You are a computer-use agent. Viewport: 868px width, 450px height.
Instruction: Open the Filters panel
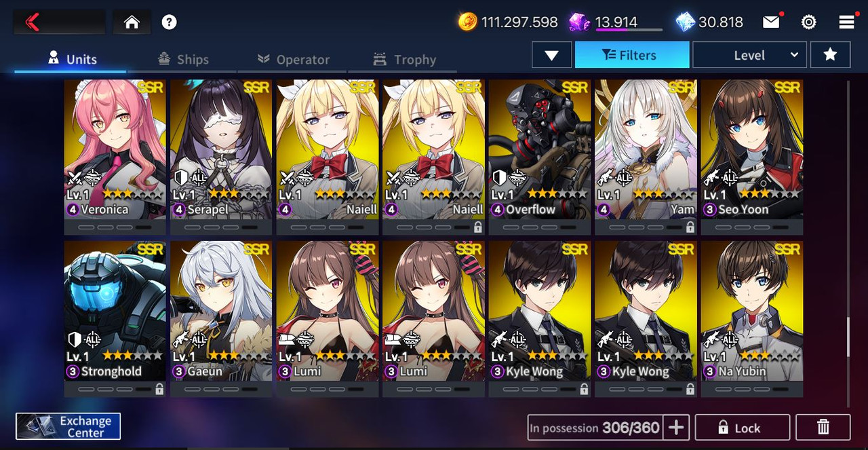click(632, 55)
